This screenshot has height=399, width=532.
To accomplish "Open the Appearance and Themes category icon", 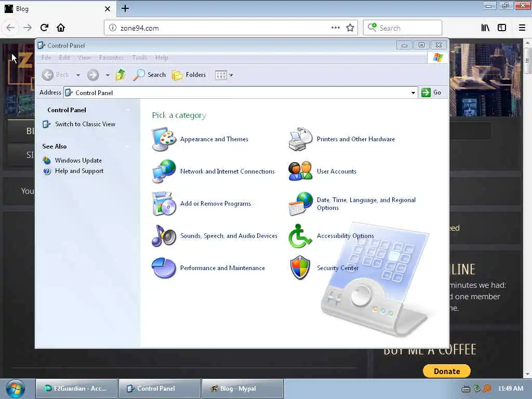I will [x=164, y=139].
